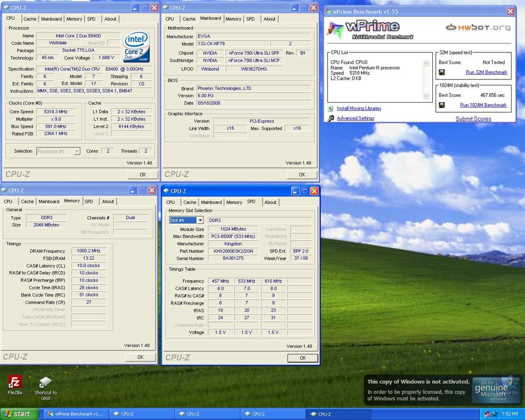Click the Rated FSB value 2364.1 MHz
This screenshot has height=420, width=525.
click(55, 134)
